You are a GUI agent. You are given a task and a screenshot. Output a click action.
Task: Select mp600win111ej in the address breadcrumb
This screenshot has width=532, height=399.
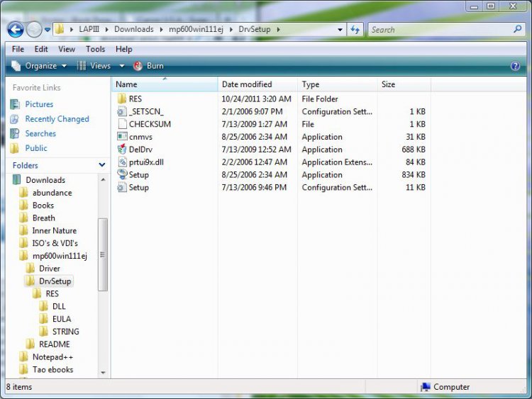tap(196, 29)
